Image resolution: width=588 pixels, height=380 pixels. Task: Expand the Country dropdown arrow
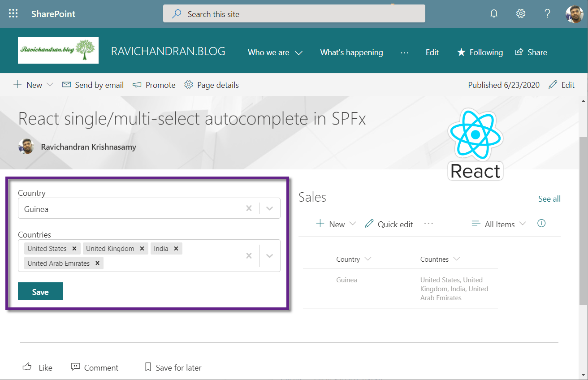click(x=269, y=208)
